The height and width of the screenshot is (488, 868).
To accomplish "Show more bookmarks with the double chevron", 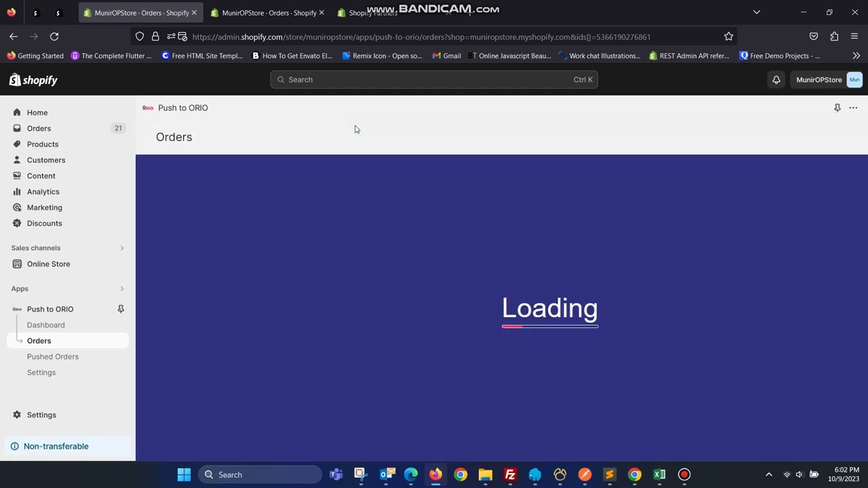I will 856,56.
